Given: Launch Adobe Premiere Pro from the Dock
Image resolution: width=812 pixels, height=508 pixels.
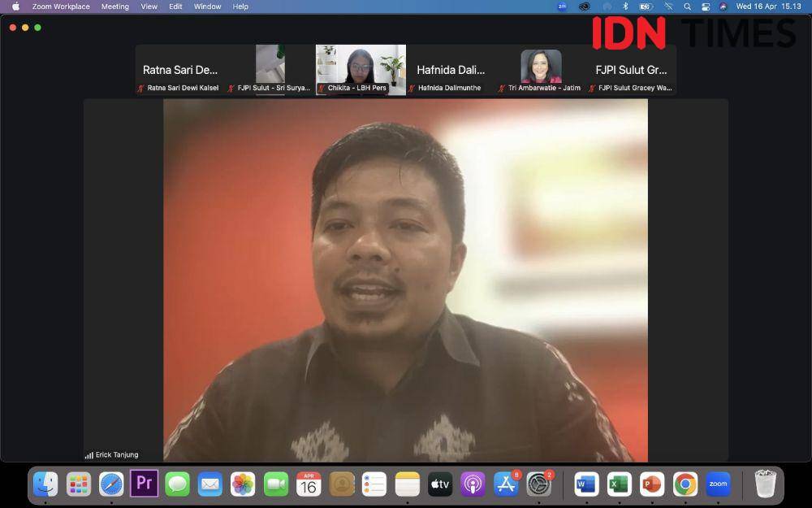Looking at the screenshot, I should (144, 483).
